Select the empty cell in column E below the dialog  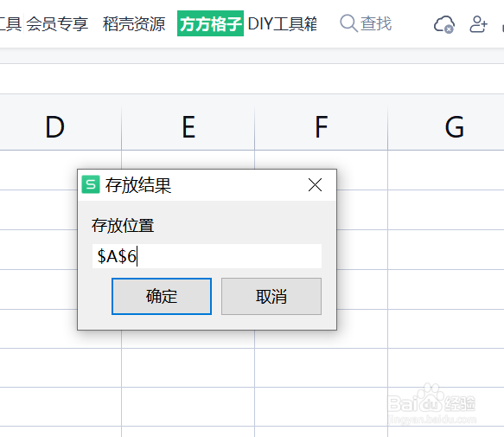pyautogui.click(x=188, y=368)
